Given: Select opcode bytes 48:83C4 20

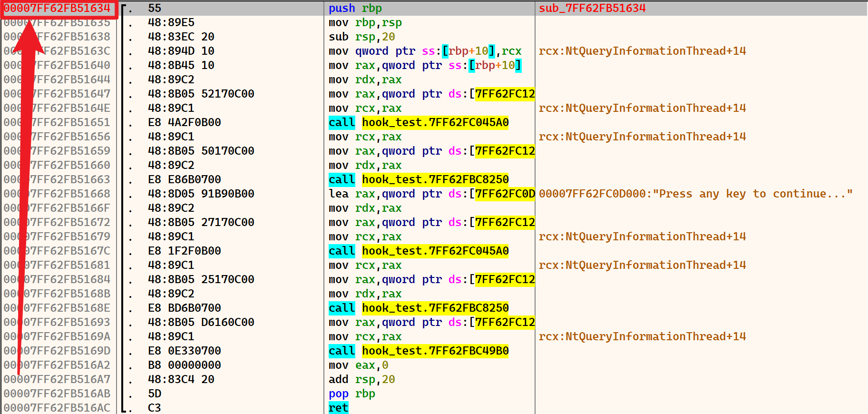Looking at the screenshot, I should pos(181,380).
